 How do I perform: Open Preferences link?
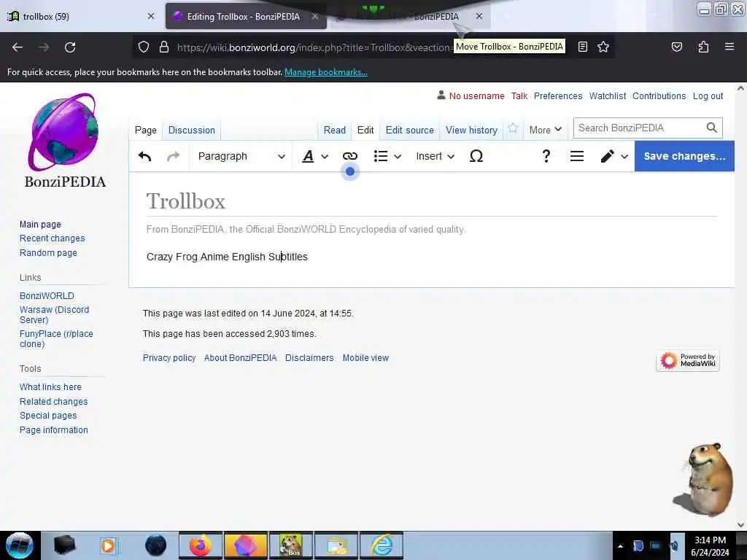(x=558, y=96)
